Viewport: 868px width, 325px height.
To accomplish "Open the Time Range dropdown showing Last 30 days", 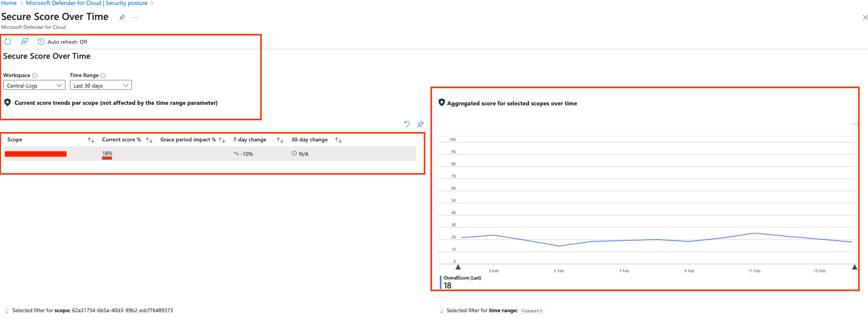I will click(101, 85).
